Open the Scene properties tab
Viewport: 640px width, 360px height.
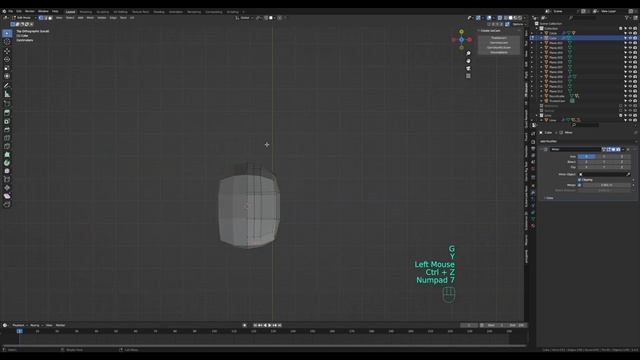point(533,162)
